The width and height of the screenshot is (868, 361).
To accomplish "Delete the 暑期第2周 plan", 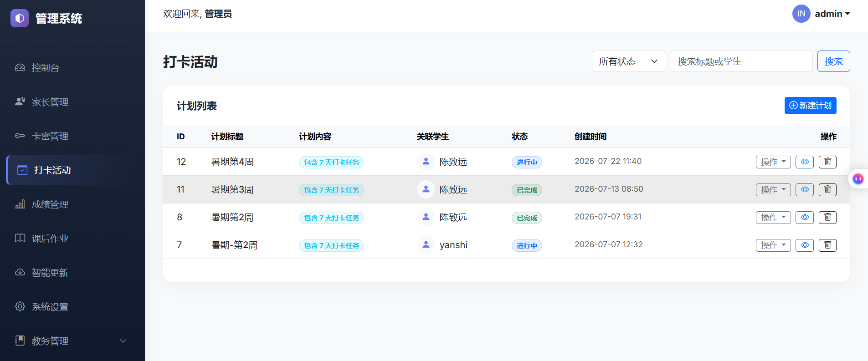I will click(x=827, y=218).
